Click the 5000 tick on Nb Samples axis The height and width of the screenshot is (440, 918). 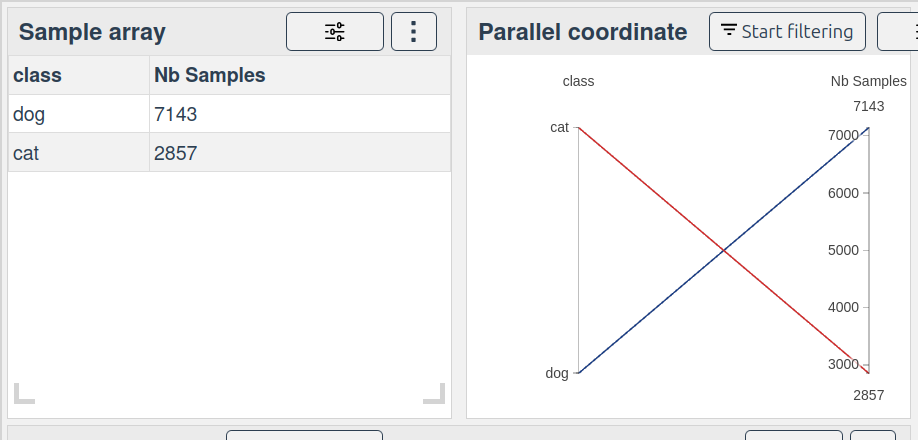pos(844,250)
